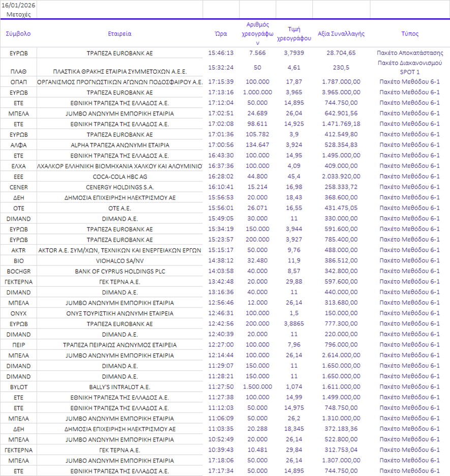Image resolution: width=450 pixels, height=476 pixels.
Task: Click the quantity 20.288
Action: tap(257, 429)
